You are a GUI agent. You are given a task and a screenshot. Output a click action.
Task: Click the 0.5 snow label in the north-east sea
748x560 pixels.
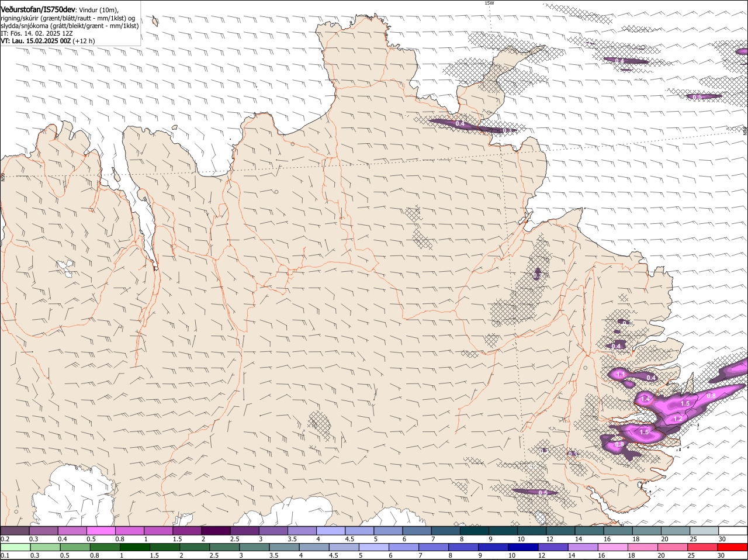click(697, 97)
